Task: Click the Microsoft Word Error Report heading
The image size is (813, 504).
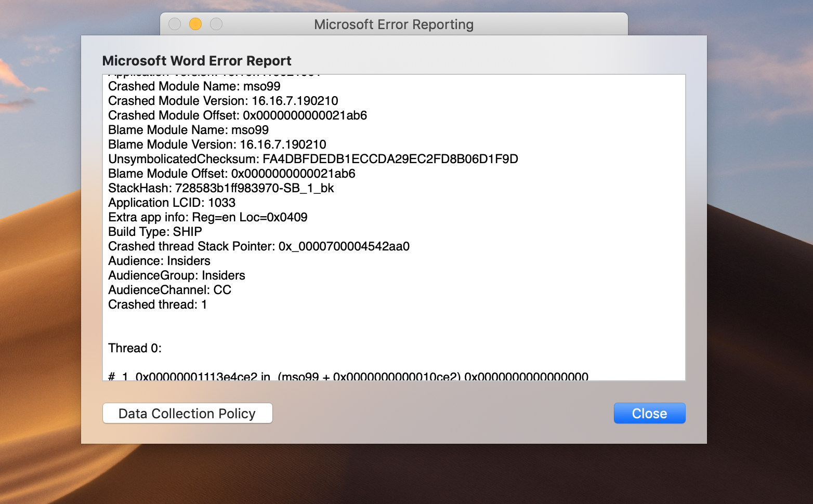Action: 196,61
